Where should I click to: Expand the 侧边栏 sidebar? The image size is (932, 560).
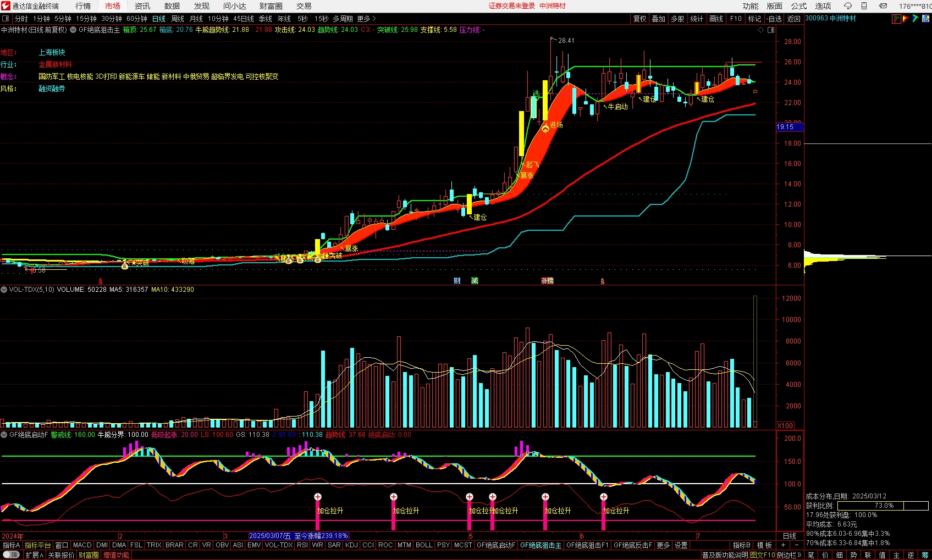click(789, 555)
